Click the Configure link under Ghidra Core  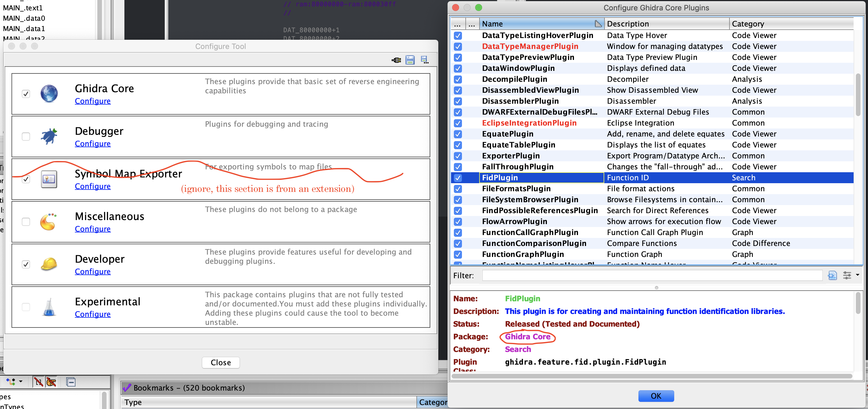(93, 101)
